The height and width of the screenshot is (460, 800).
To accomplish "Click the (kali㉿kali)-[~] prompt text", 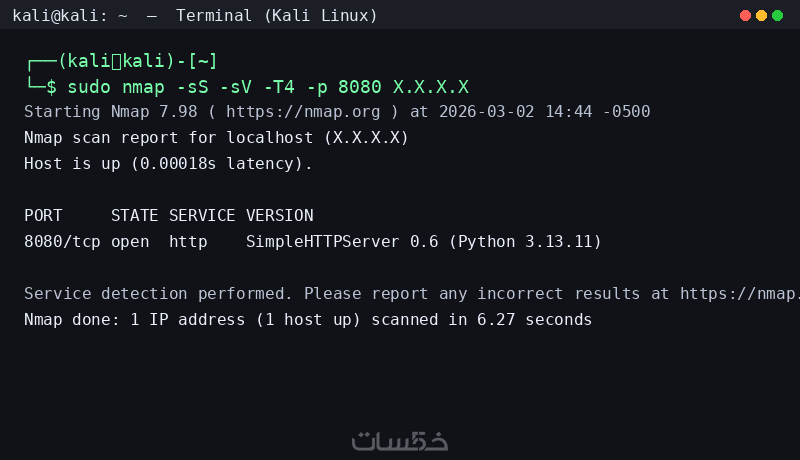I will click(x=138, y=61).
